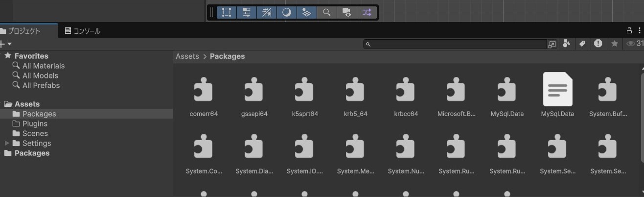Click the camera visibility overlay icon
Image resolution: width=644 pixels, height=197 pixels.
coord(346,13)
